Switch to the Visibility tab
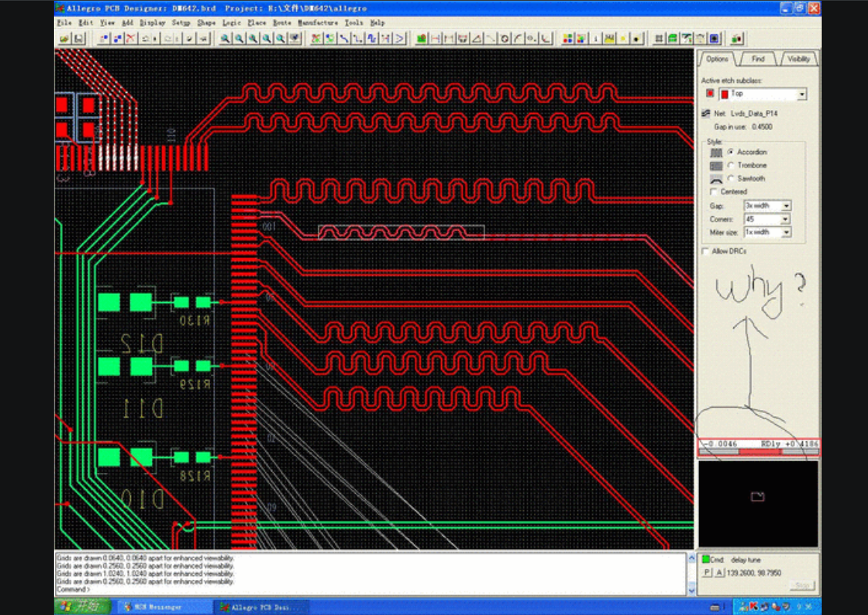This screenshot has height=615, width=868. coord(798,59)
